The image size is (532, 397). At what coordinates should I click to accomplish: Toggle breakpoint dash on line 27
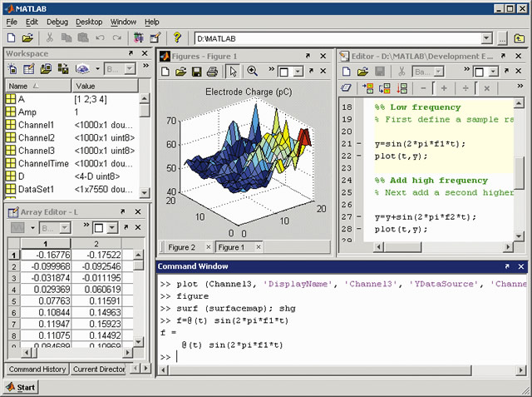(359, 216)
